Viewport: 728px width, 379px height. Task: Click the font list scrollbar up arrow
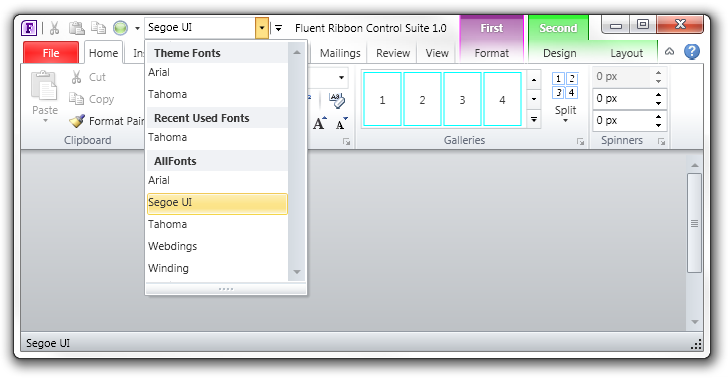tap(297, 52)
